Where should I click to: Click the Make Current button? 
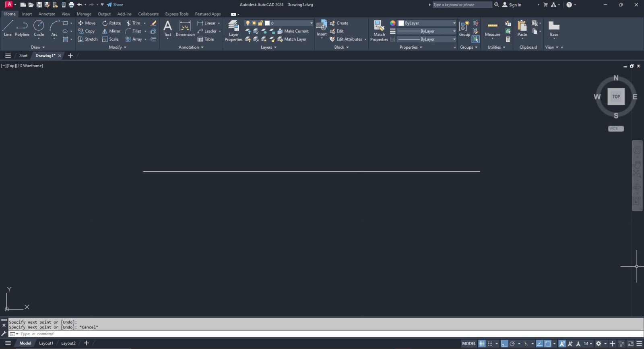coord(293,31)
